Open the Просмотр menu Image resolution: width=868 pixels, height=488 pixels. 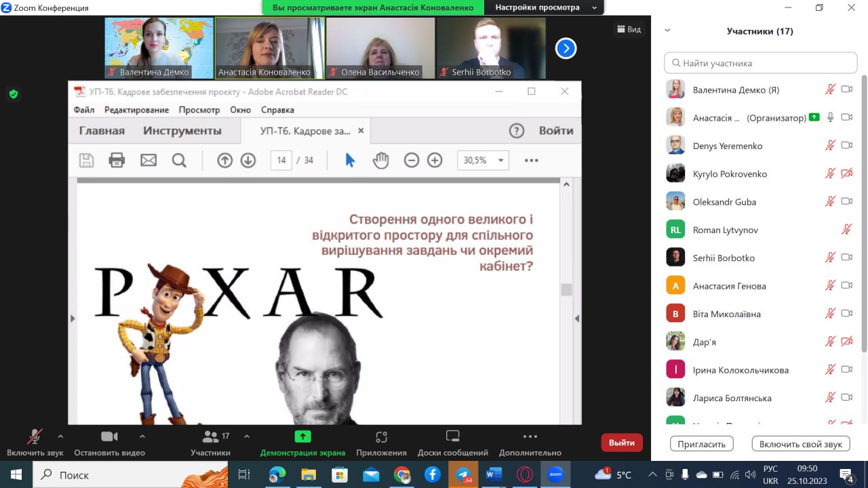pyautogui.click(x=199, y=110)
